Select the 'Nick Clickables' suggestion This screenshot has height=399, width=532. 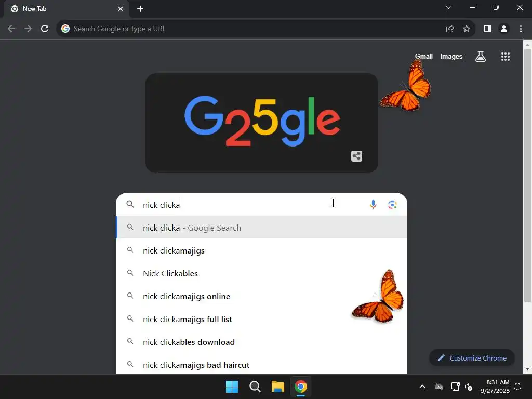point(261,273)
